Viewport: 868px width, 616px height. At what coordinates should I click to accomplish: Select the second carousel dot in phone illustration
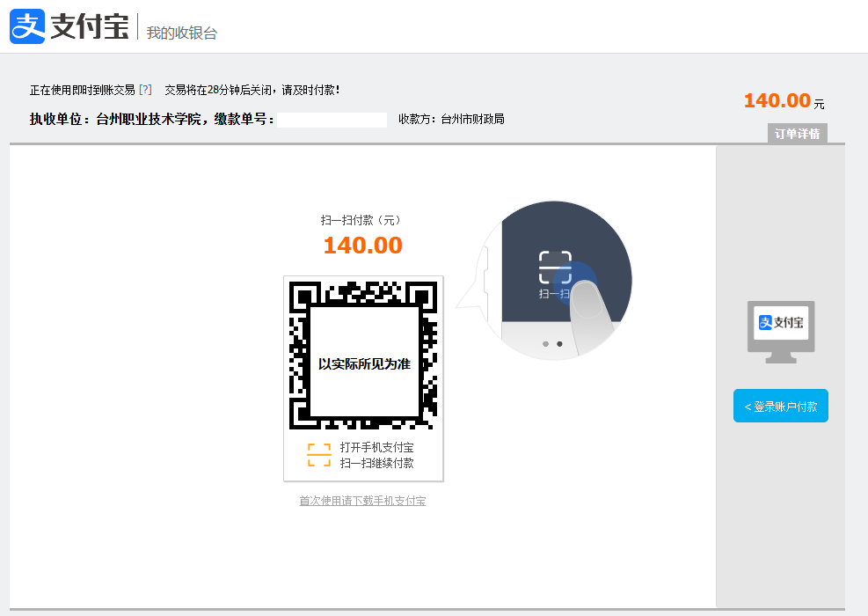point(559,344)
